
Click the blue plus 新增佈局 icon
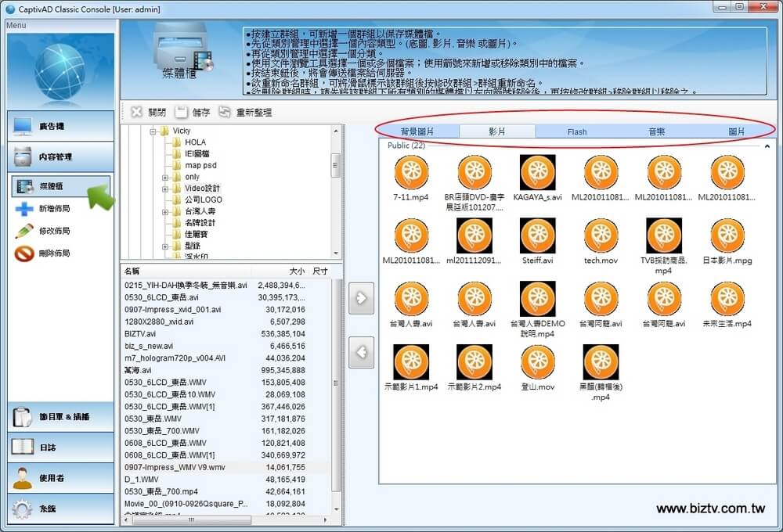coord(24,209)
